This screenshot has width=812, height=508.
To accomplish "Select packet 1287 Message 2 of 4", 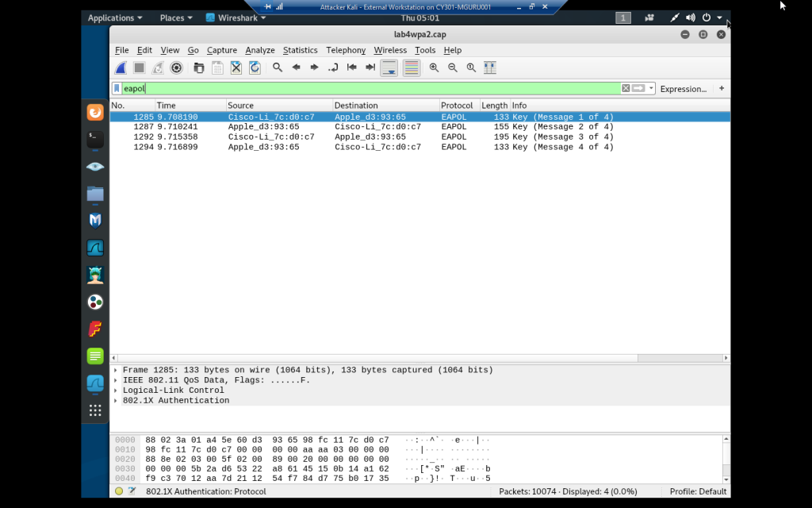I will [x=420, y=127].
